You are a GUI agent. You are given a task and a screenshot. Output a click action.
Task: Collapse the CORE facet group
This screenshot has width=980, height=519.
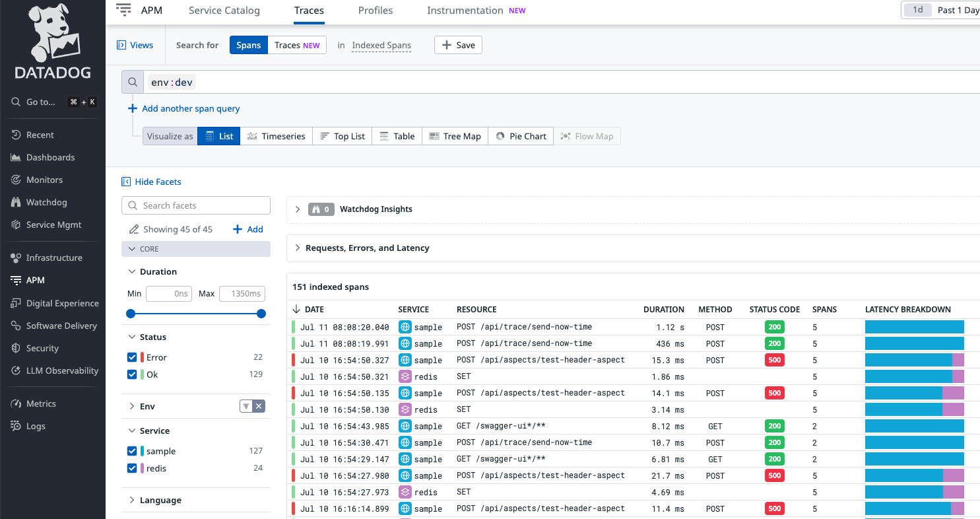(x=196, y=249)
